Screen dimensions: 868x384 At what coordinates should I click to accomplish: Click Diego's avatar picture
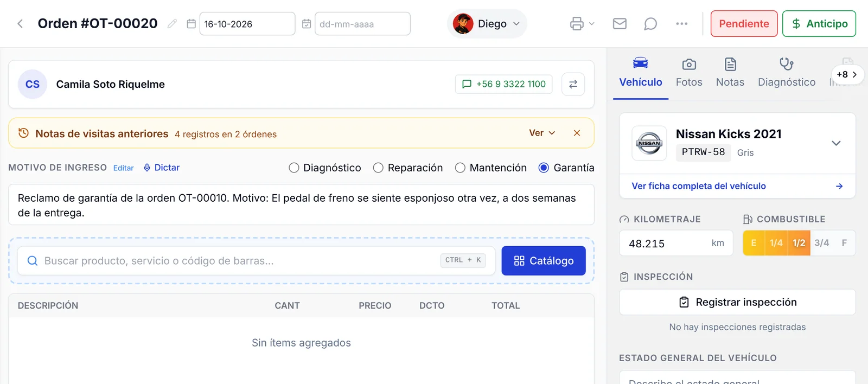(463, 24)
